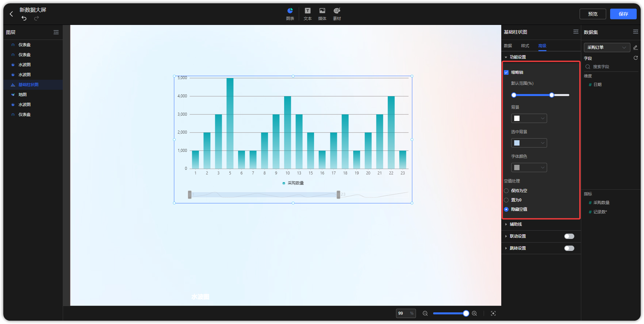Open the 媒体 media toolbar item
The image size is (644, 324).
(322, 14)
